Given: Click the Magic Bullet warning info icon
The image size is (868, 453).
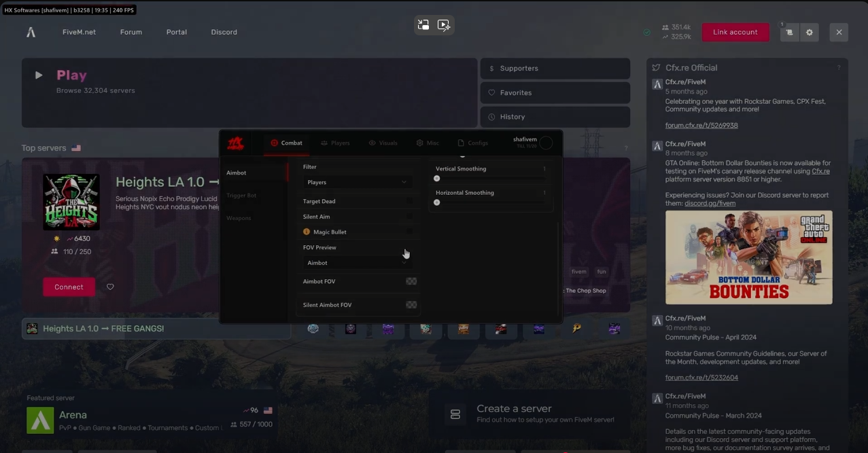Looking at the screenshot, I should (307, 232).
